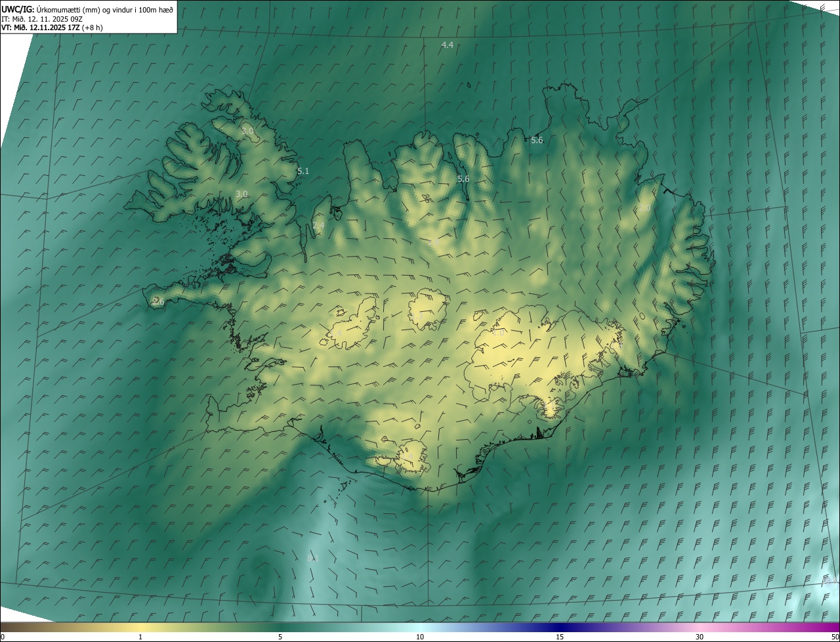Click the colorbar tick label 10
Viewport: 840px width, 642px height.
pos(420,637)
